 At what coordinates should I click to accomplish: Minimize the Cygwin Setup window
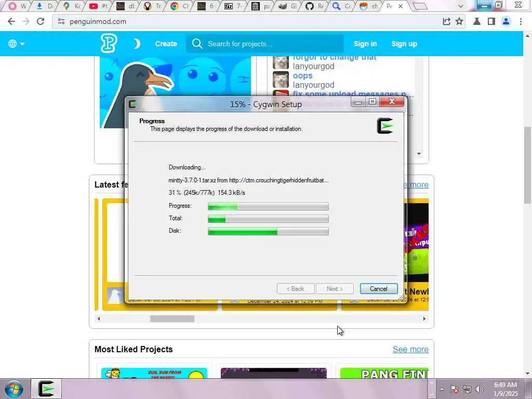click(x=358, y=102)
